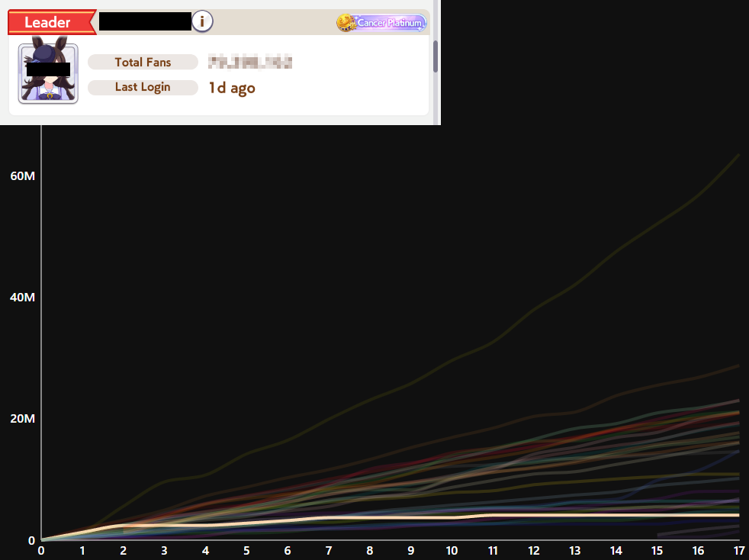Click the x-axis label 17
Viewport: 749px width, 560px height.
[x=739, y=550]
